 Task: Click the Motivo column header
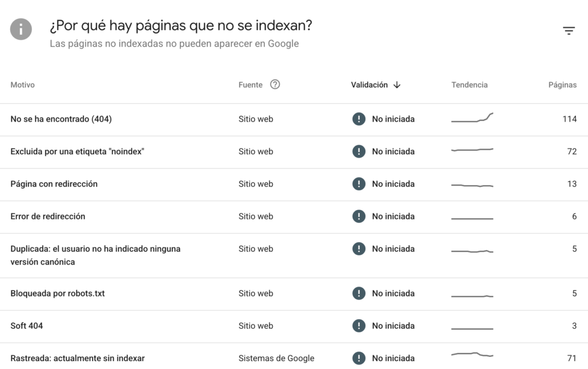[x=22, y=85]
